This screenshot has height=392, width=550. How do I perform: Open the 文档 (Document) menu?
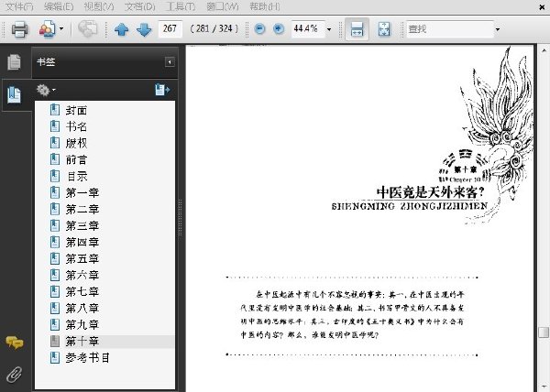click(140, 6)
